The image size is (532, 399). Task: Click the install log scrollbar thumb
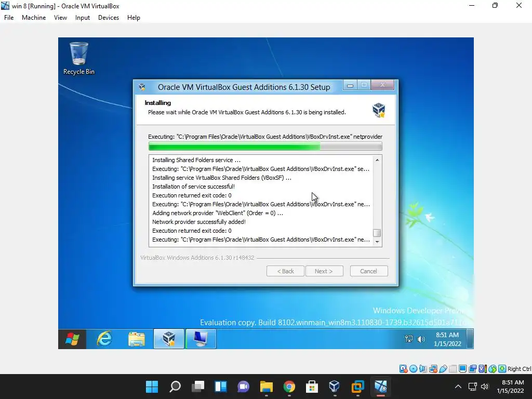click(x=377, y=233)
